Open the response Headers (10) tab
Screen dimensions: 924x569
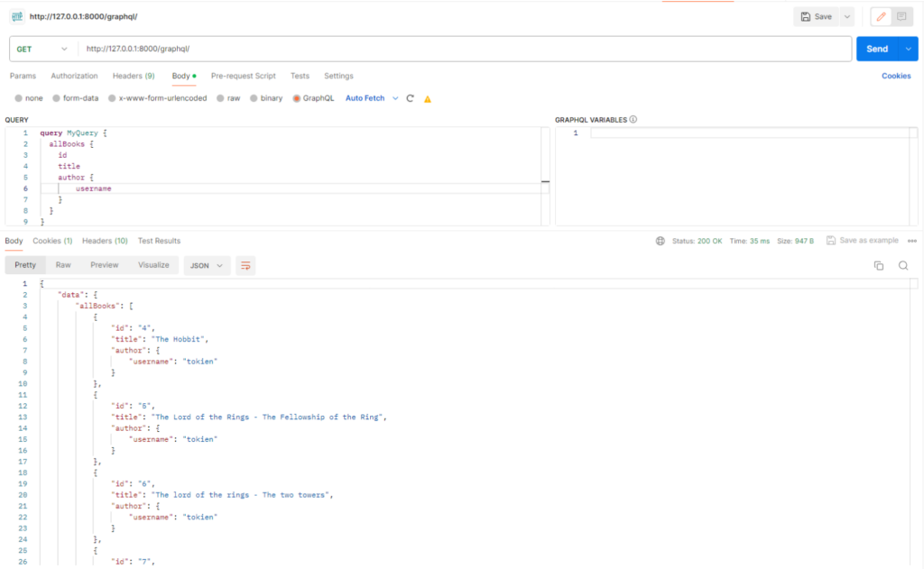pos(105,241)
